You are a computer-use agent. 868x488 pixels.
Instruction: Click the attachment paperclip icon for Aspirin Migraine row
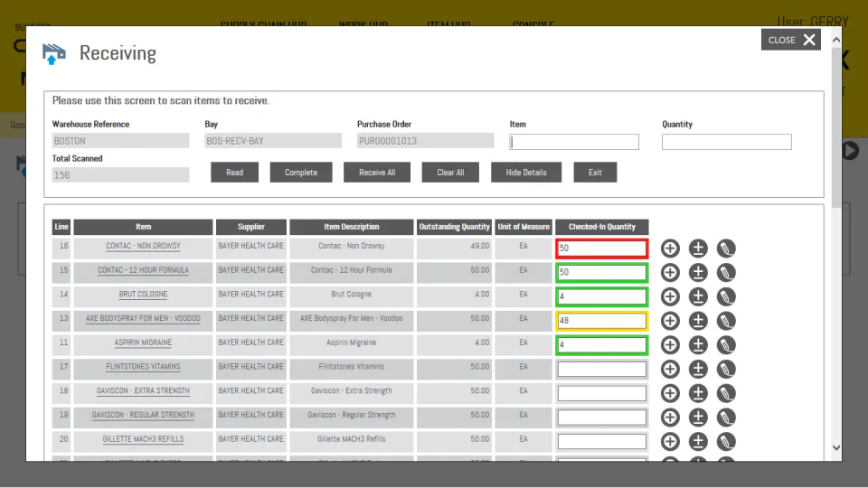pos(726,344)
